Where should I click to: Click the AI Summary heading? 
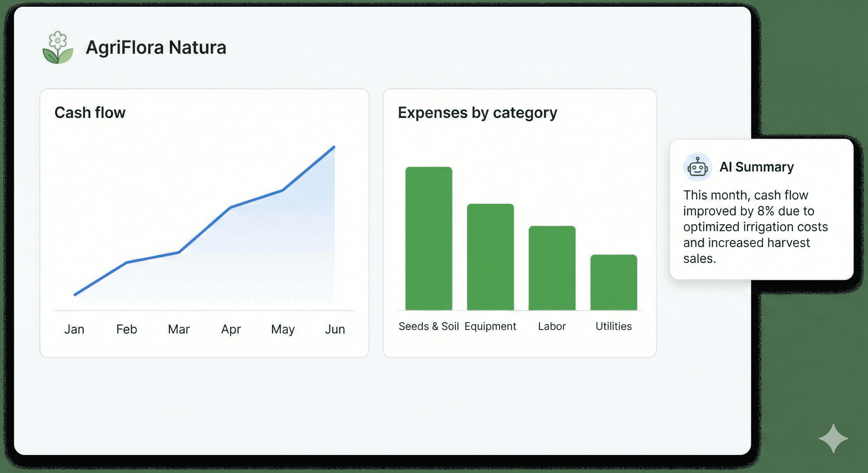pos(757,167)
